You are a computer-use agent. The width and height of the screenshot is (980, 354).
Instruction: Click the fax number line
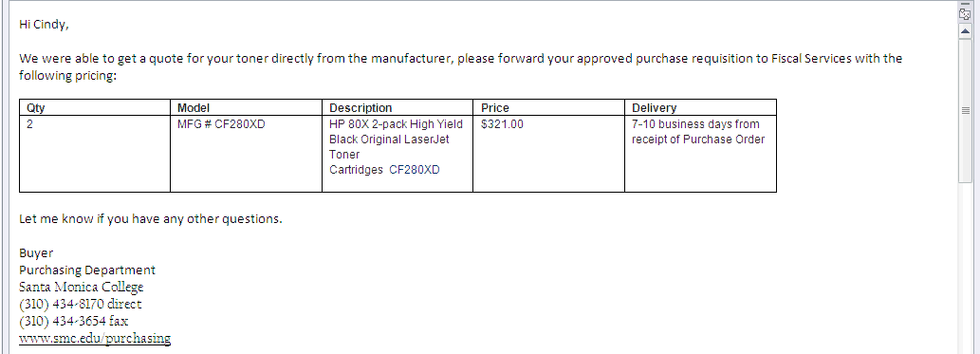point(74,321)
